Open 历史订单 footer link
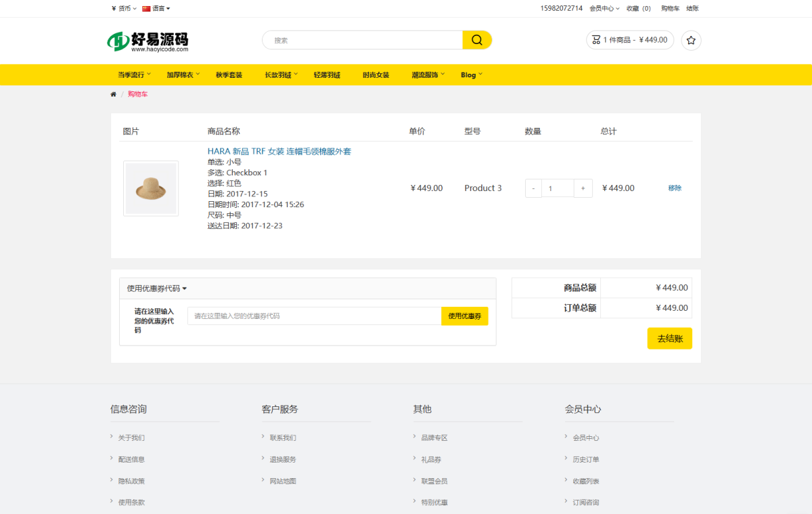This screenshot has height=514, width=812. (x=586, y=459)
